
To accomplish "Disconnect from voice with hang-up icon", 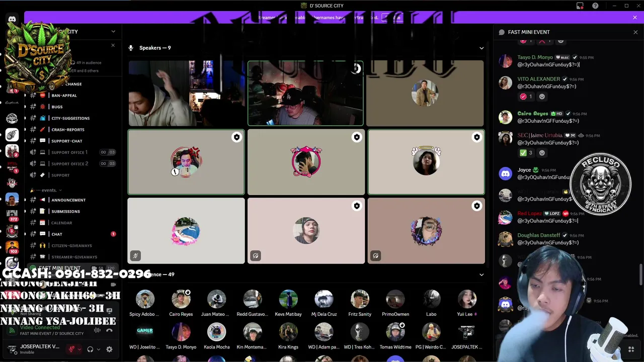I will coord(109,331).
